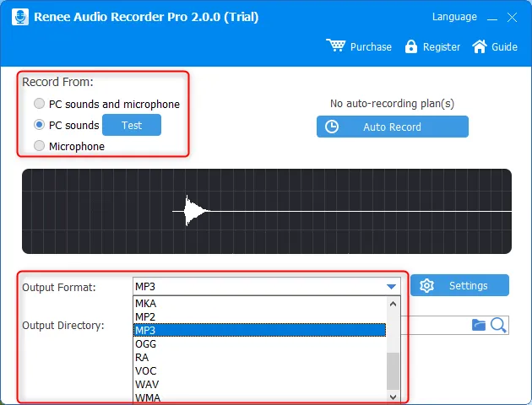Click the Guide house icon
Screen dimensions: 532x405
click(480, 46)
